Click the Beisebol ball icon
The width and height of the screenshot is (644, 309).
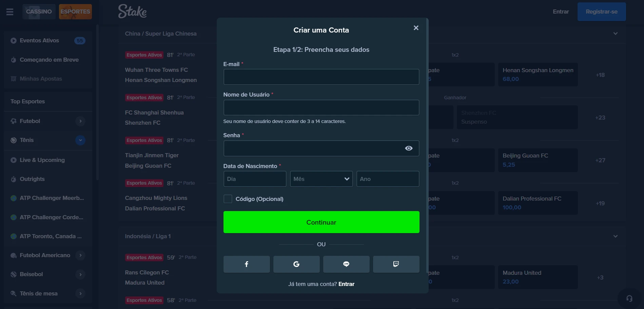coord(14,274)
